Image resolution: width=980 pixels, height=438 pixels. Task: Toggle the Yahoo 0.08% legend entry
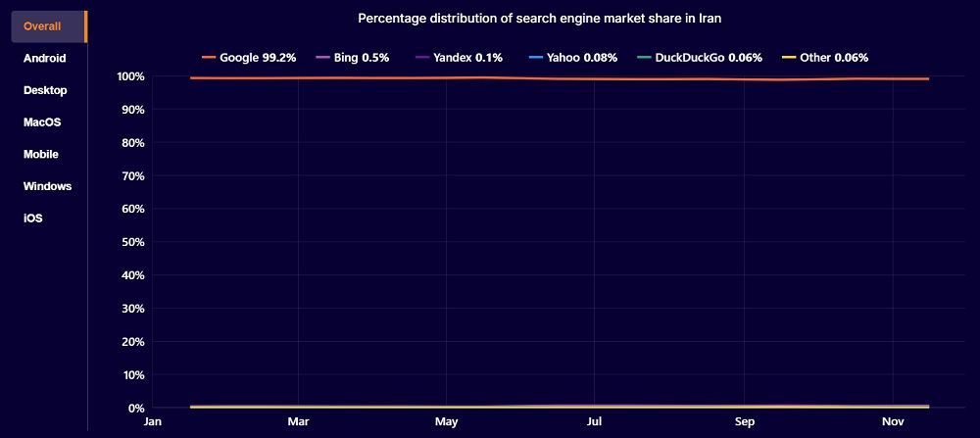point(582,58)
